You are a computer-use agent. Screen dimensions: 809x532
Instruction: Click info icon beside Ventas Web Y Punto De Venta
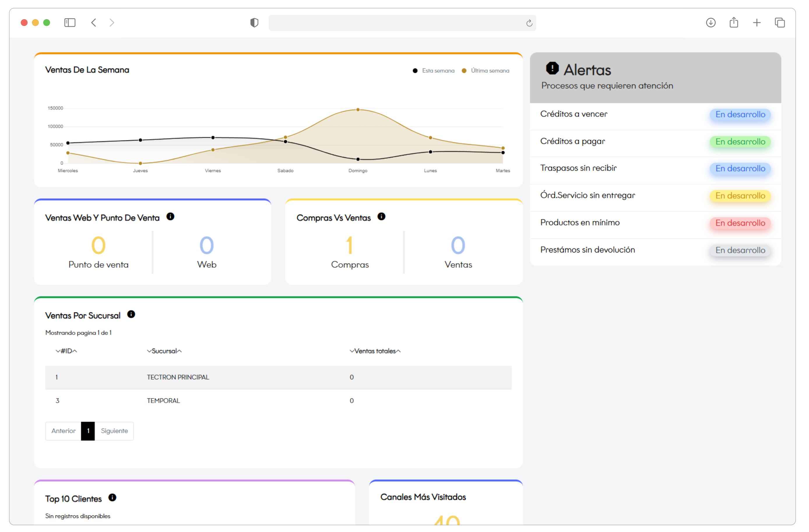tap(170, 217)
